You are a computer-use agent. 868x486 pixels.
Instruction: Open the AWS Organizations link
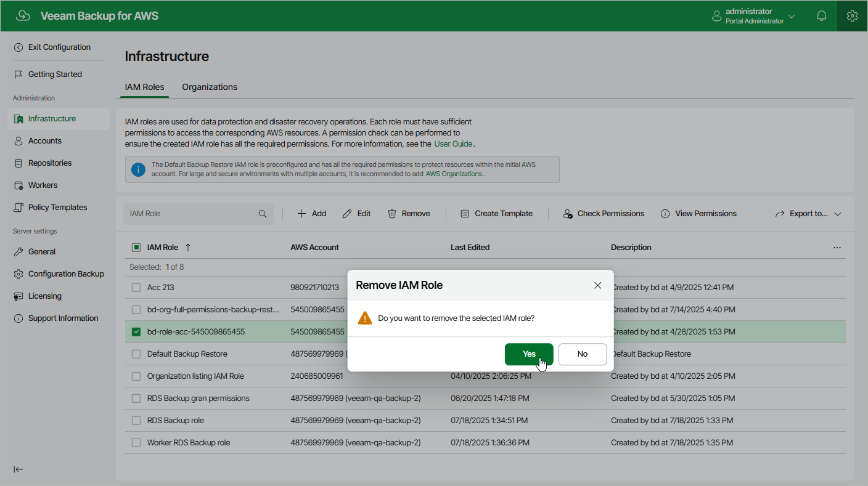[454, 174]
